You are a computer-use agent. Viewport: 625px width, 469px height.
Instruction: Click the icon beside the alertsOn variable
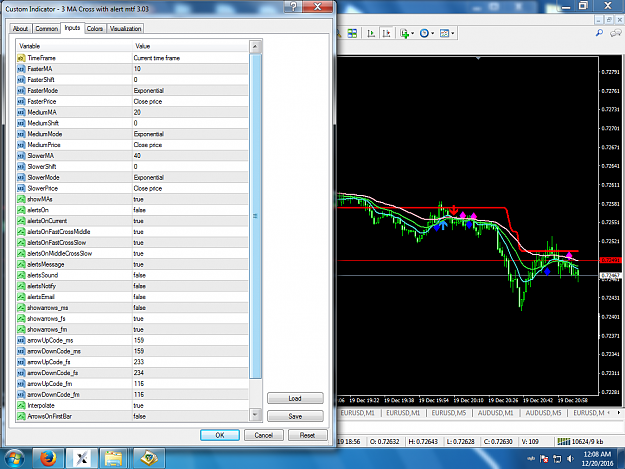[x=22, y=210]
